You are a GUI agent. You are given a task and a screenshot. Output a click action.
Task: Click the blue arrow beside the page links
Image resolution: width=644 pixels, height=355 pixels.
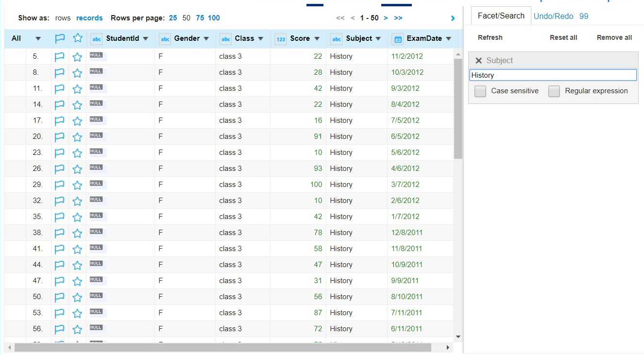pyautogui.click(x=453, y=18)
